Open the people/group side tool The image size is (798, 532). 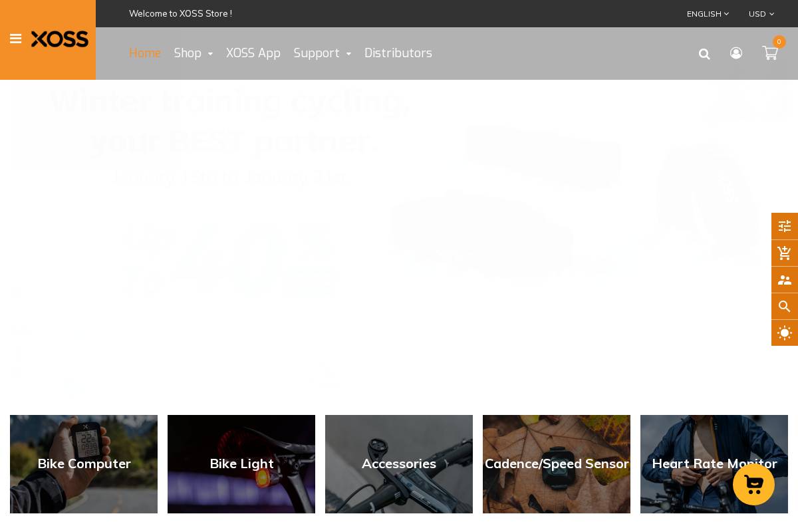(785, 280)
